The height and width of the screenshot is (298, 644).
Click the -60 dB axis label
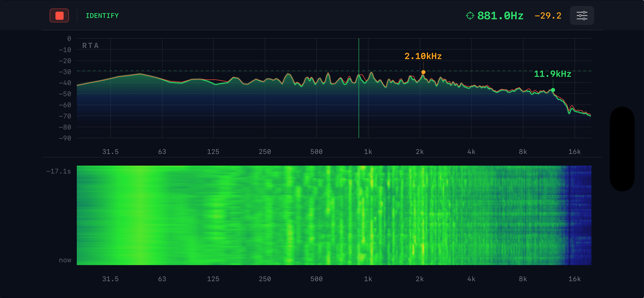[x=65, y=105]
